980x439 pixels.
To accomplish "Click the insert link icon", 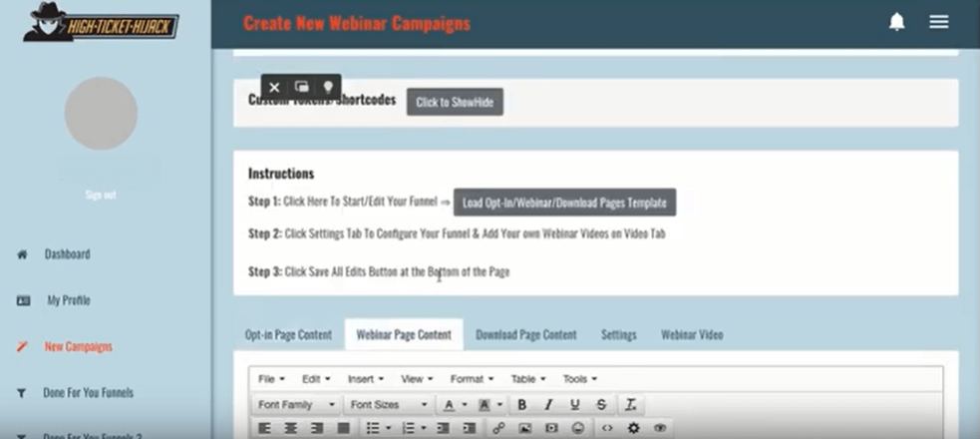I will coord(498,428).
